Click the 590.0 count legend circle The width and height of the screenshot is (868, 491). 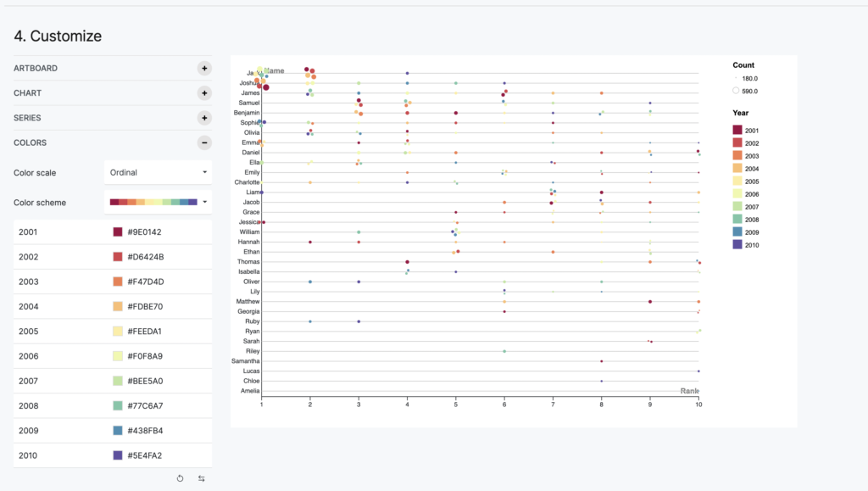[x=736, y=91]
